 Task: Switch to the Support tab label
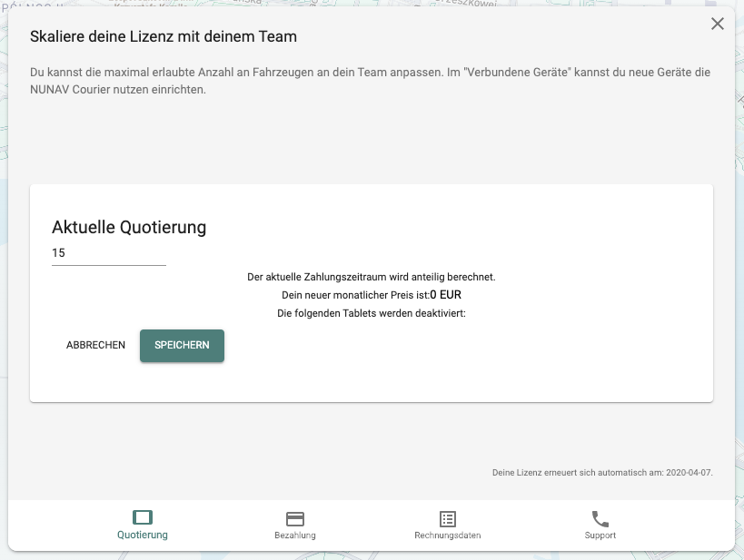600,535
